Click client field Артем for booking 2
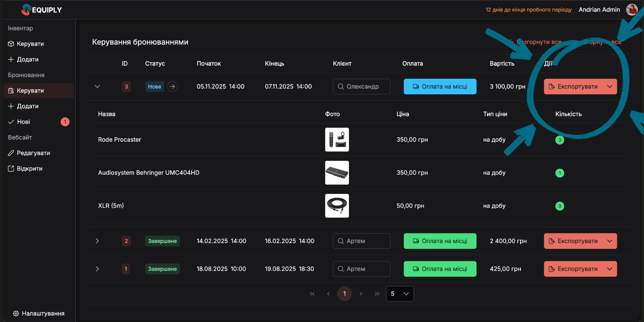 pyautogui.click(x=361, y=241)
